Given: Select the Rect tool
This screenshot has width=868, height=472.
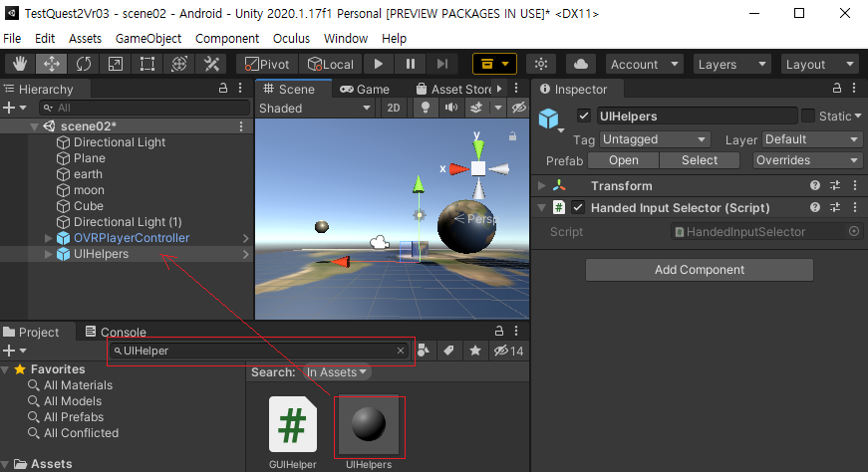Looking at the screenshot, I should point(147,64).
